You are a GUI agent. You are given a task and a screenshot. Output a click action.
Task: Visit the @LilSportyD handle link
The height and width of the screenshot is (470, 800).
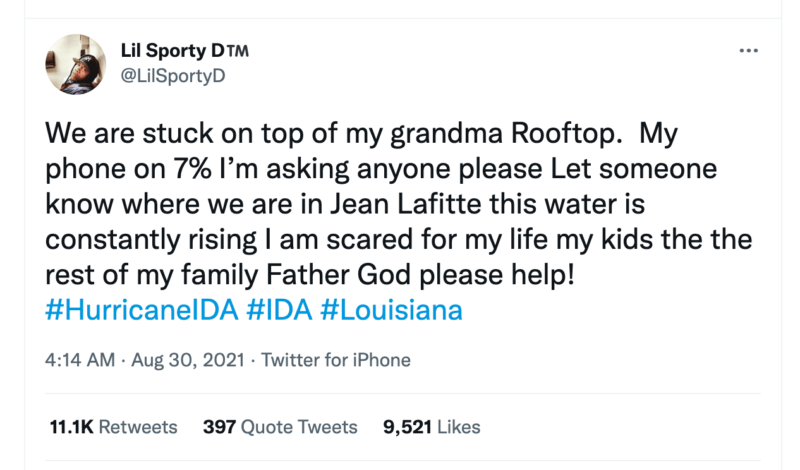click(173, 76)
